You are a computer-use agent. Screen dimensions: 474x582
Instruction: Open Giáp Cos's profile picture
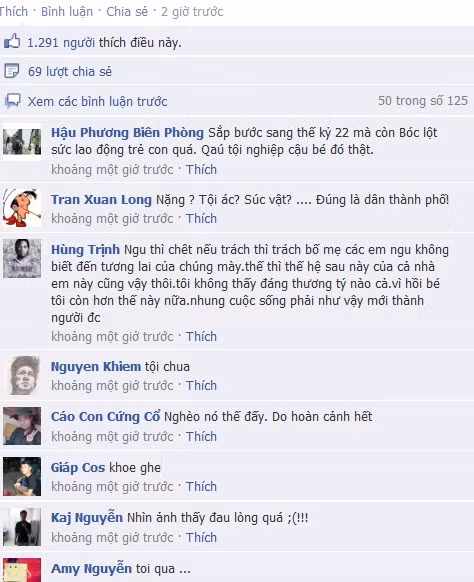coord(22,477)
